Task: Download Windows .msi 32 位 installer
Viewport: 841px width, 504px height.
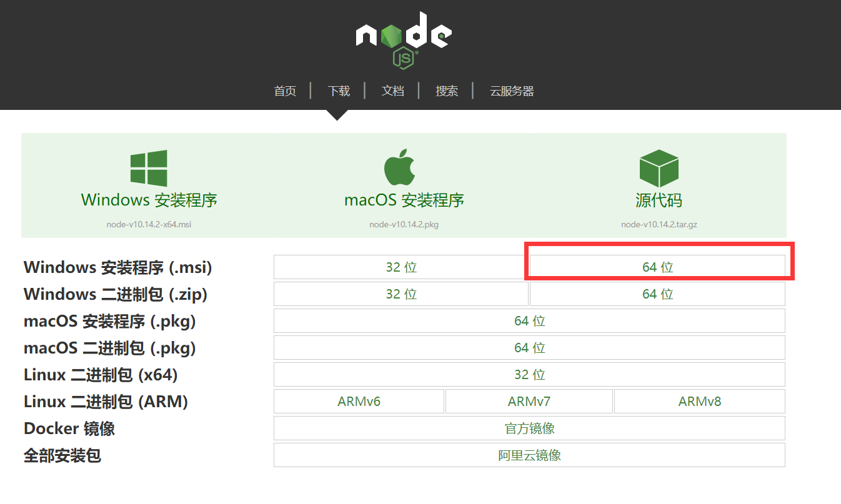Action: tap(401, 267)
